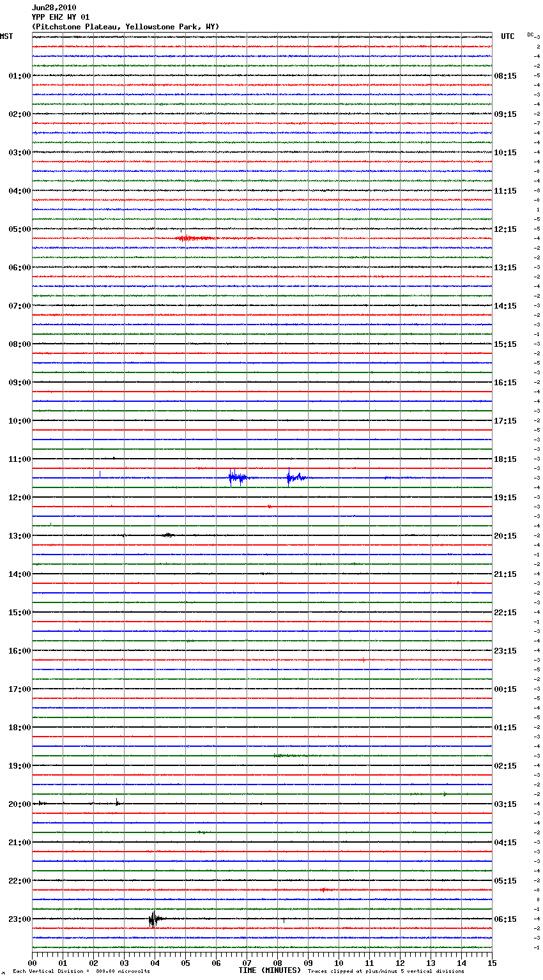The height and width of the screenshot is (980, 543).
Task: Select the 21:00 MST time label
Action: tap(20, 843)
